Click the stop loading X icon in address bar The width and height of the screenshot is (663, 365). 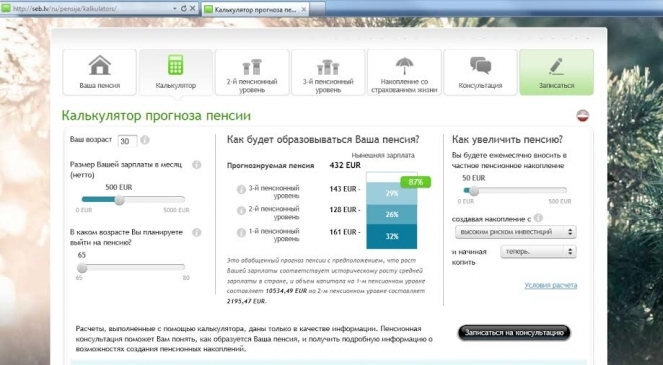[x=192, y=8]
